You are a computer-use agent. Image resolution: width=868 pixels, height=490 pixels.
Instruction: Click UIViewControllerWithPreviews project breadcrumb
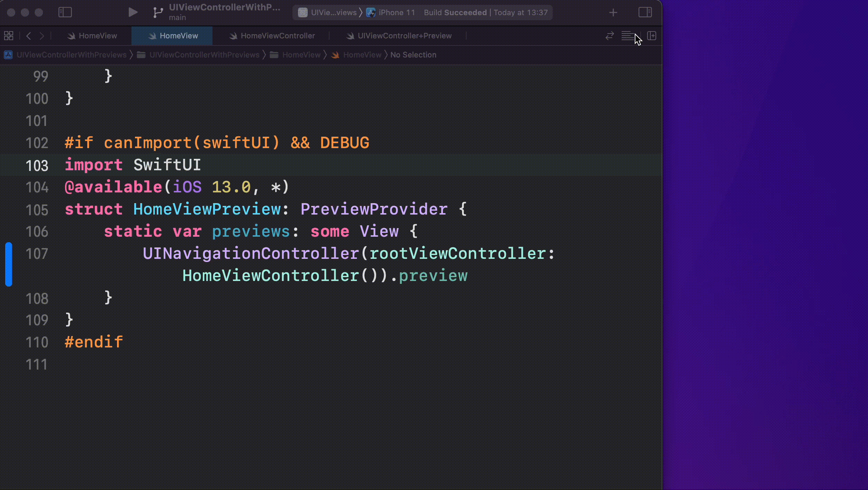(x=65, y=55)
